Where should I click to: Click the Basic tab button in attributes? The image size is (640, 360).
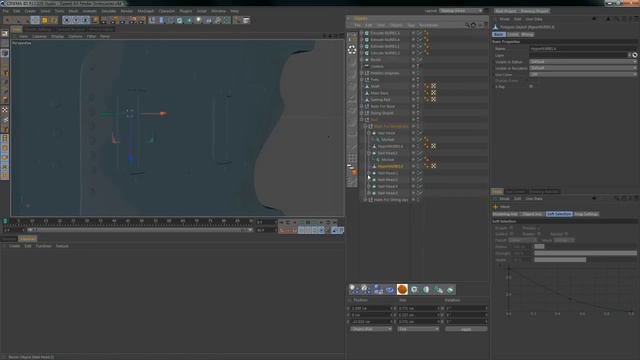pos(499,34)
